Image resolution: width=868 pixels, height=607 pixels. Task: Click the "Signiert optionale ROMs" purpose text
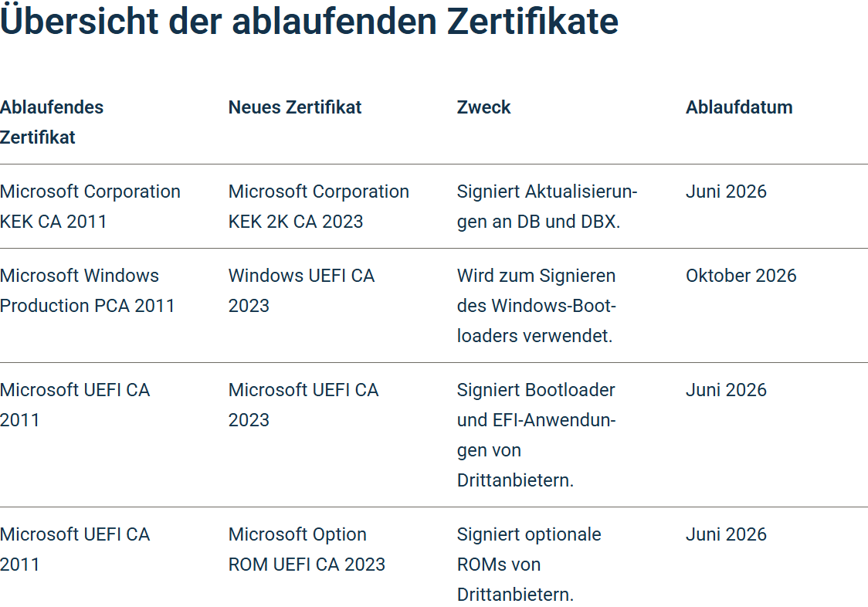tap(529, 565)
